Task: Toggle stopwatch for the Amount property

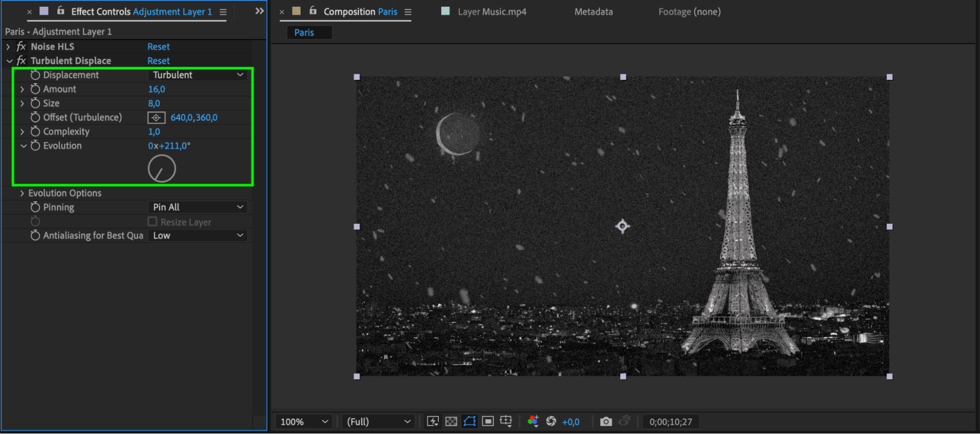Action: pos(35,89)
